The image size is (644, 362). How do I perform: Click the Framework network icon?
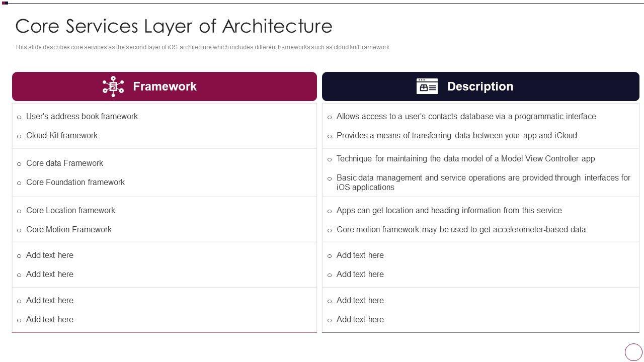(x=113, y=86)
